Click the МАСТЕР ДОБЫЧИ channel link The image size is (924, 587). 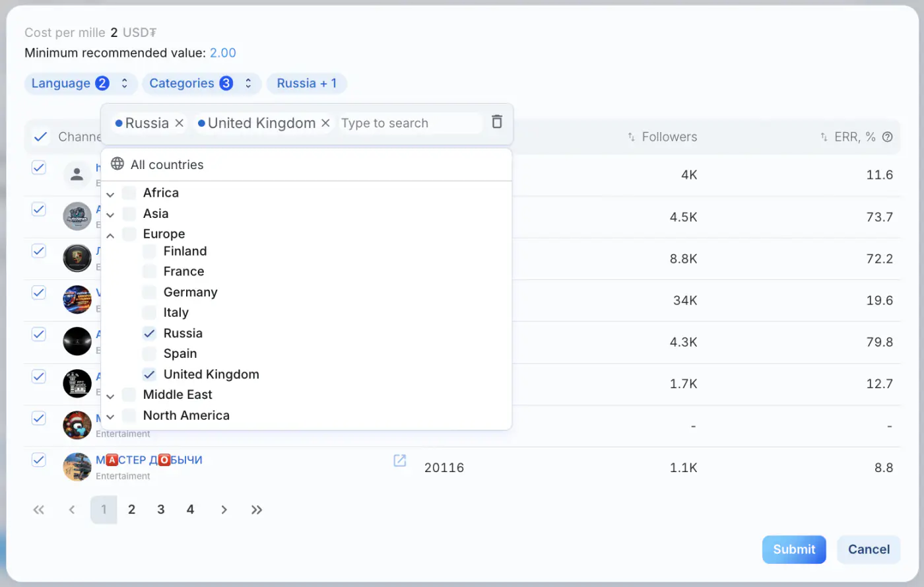click(x=149, y=460)
